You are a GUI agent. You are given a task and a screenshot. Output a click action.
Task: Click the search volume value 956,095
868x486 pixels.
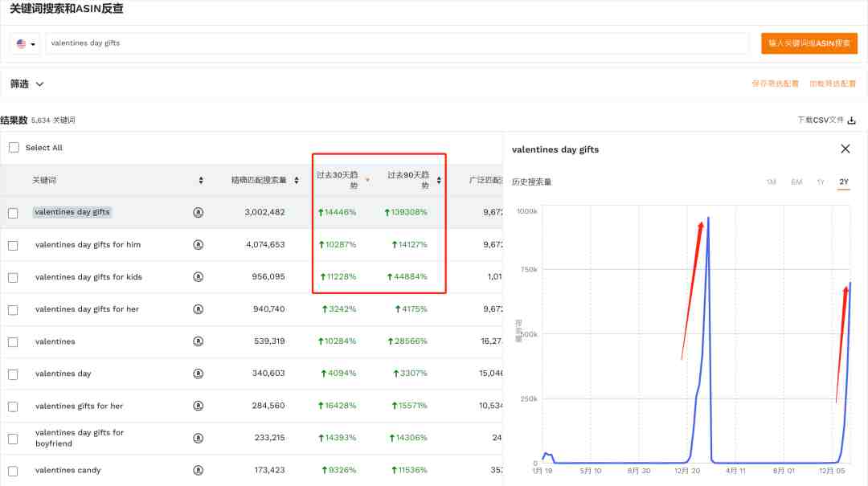click(x=268, y=277)
